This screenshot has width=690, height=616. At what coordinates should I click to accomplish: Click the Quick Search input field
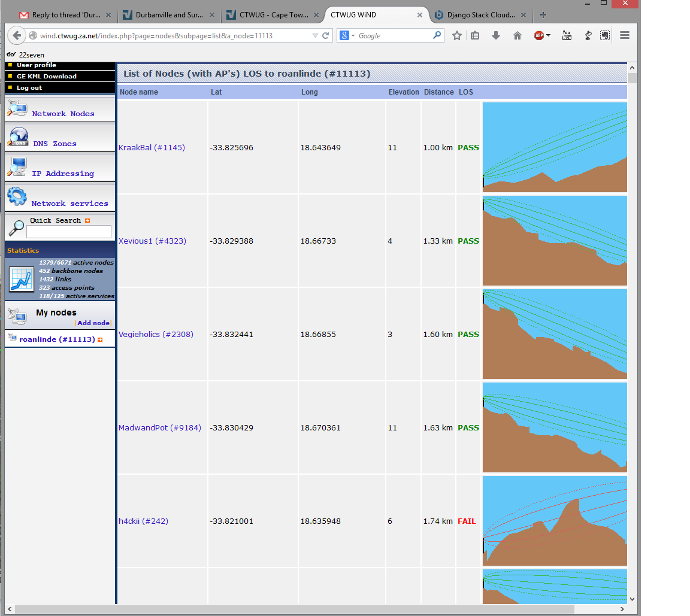tap(69, 232)
